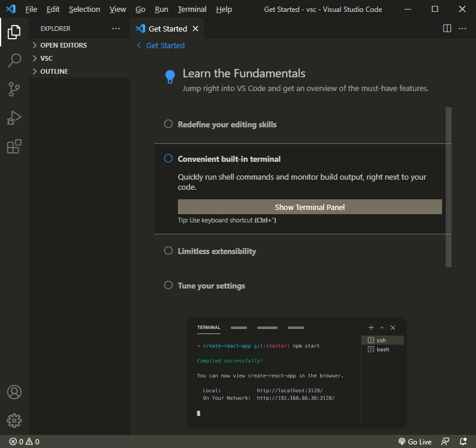Go back using the Get Started chevron
This screenshot has width=476, height=448.
pos(139,46)
